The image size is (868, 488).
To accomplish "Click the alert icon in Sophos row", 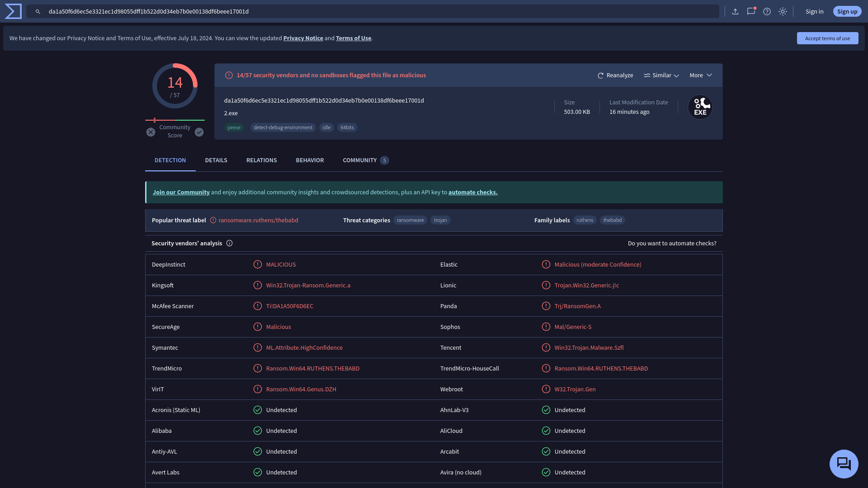I will (546, 327).
